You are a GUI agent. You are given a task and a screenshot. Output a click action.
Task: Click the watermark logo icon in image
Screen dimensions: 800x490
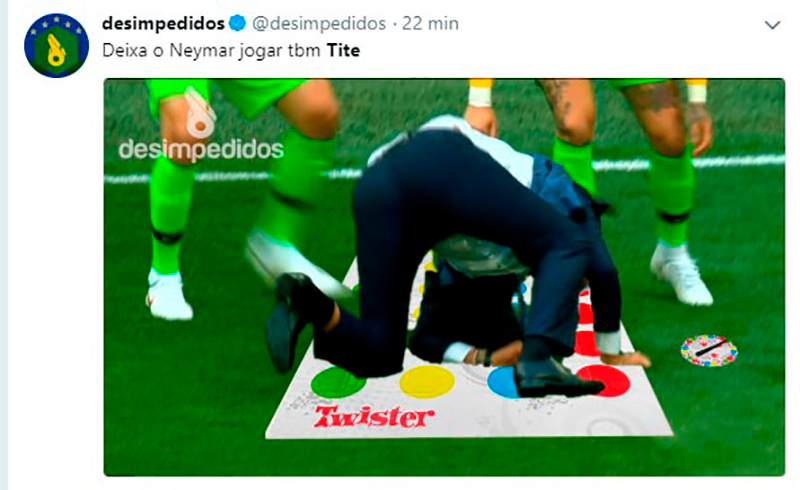(x=199, y=114)
